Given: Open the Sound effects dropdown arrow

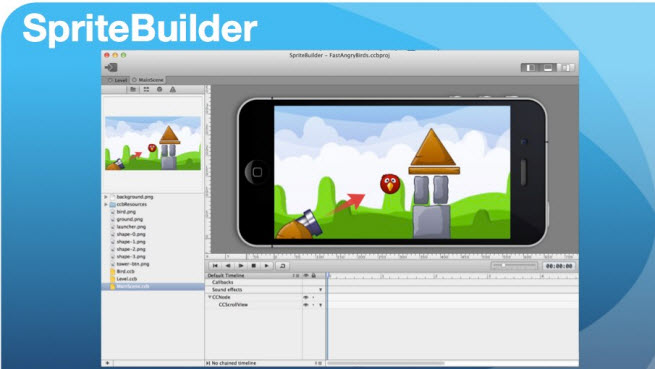Looking at the screenshot, I should pos(320,290).
